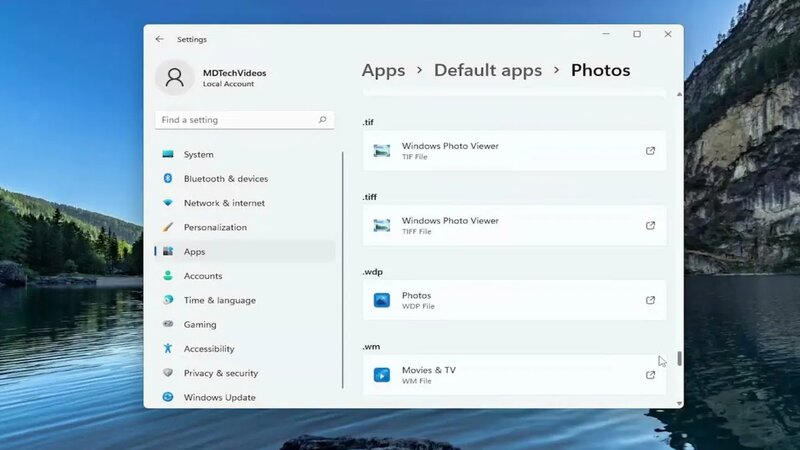
Task: Click the Gaming controller icon
Action: (x=168, y=323)
